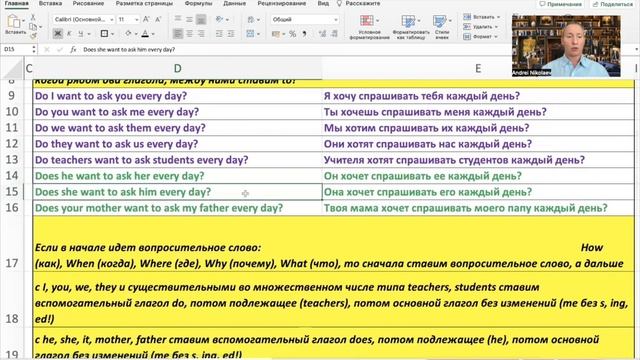The width and height of the screenshot is (640, 360).
Task: Align cell text to bottom
Action: 201,19
